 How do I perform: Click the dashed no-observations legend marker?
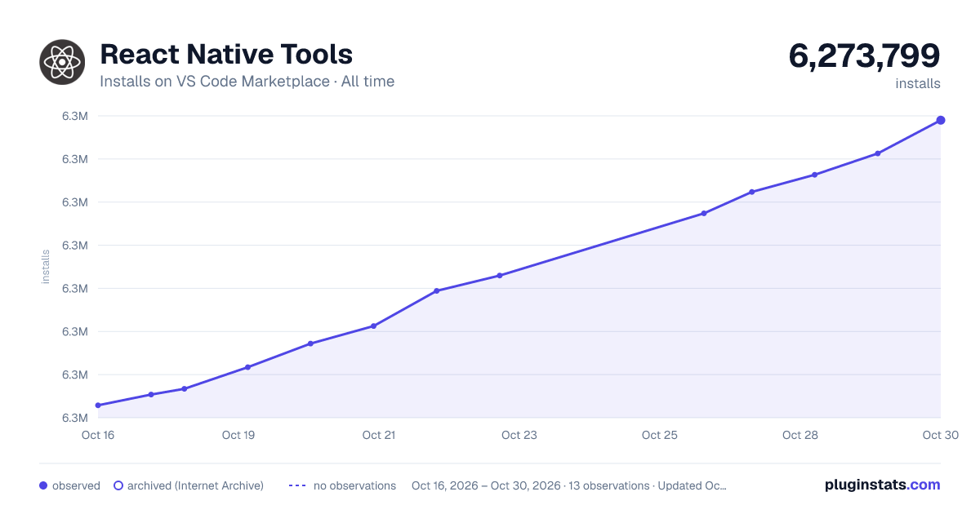tap(297, 485)
